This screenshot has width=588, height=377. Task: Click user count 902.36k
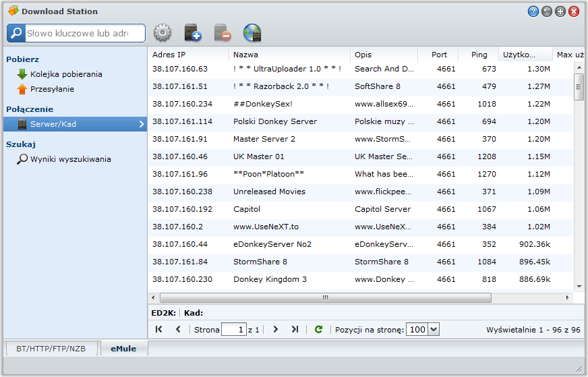click(x=535, y=245)
